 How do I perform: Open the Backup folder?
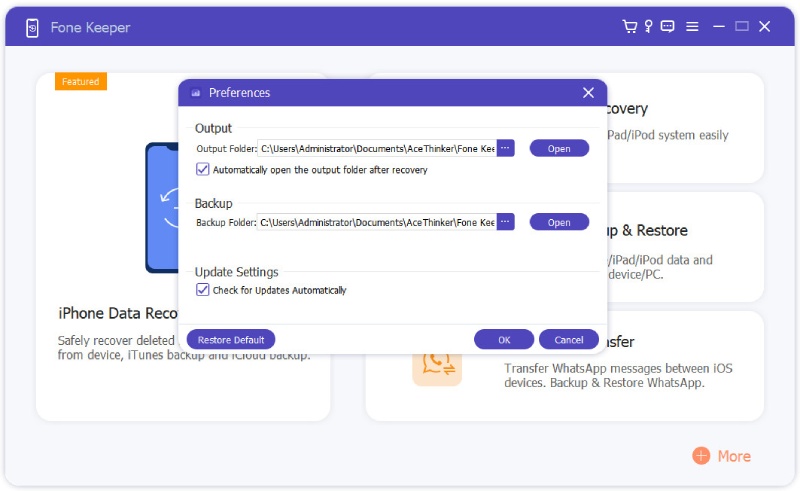coord(559,222)
